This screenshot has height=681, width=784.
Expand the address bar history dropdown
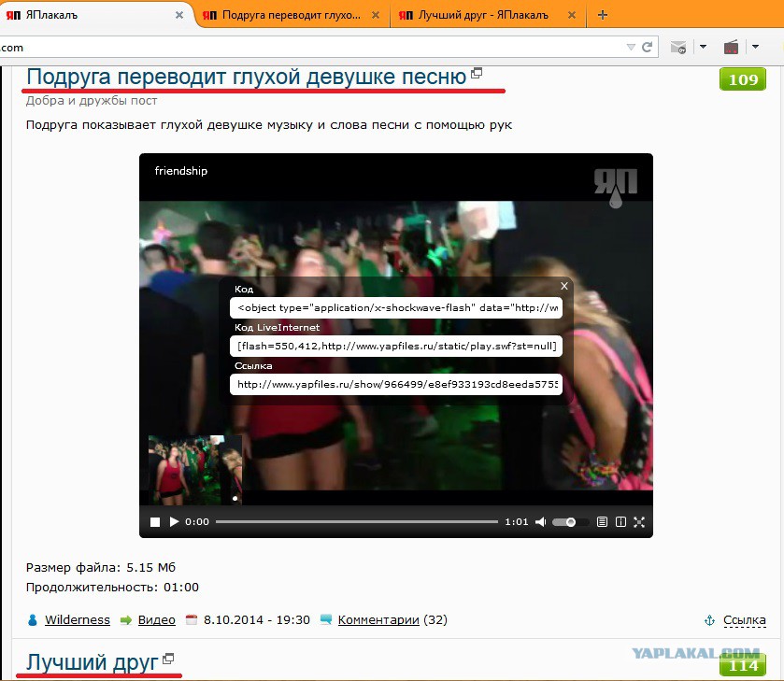(631, 47)
